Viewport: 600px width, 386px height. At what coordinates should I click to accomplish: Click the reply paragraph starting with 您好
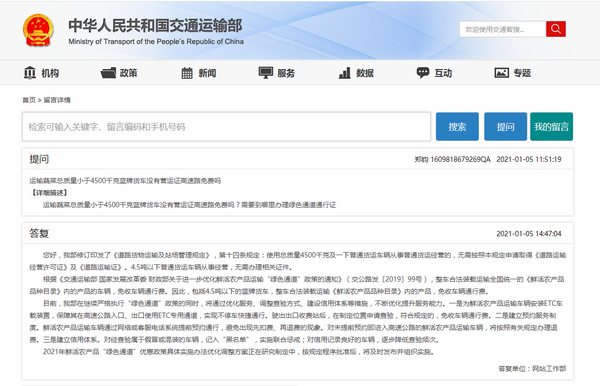pos(298,261)
